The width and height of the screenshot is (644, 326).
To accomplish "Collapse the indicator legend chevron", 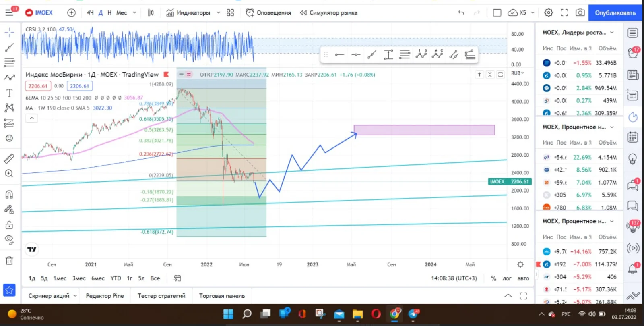I will [x=31, y=118].
